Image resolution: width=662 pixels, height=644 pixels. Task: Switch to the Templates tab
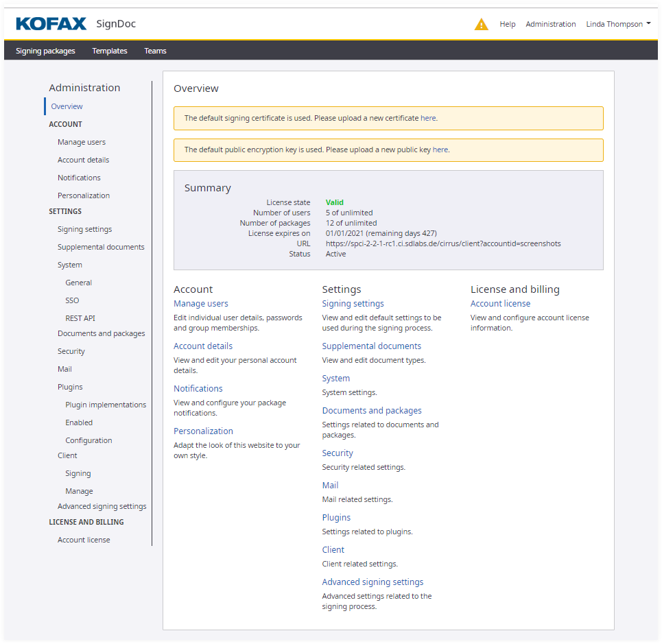(110, 51)
